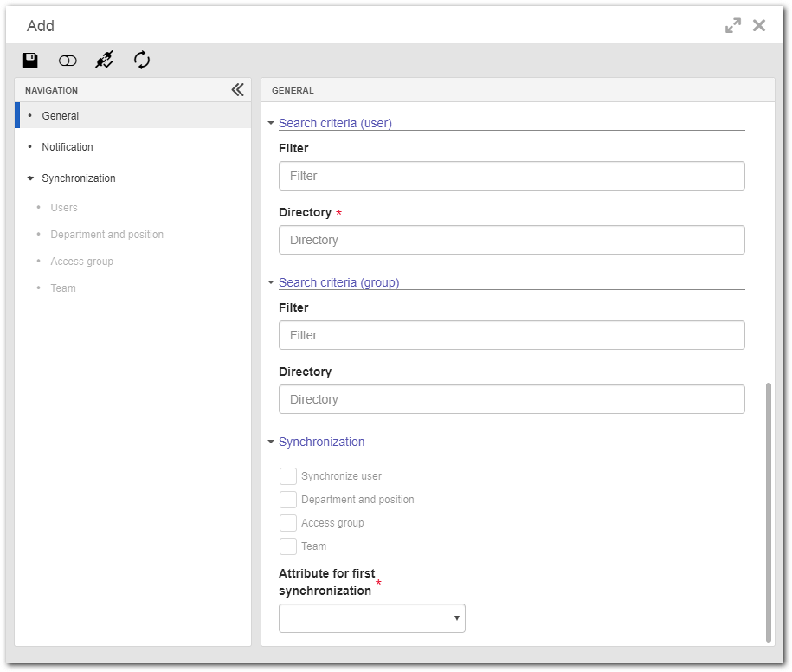Collapse the Synchronization section arrow in General
This screenshot has height=672, width=792.
pos(271,442)
